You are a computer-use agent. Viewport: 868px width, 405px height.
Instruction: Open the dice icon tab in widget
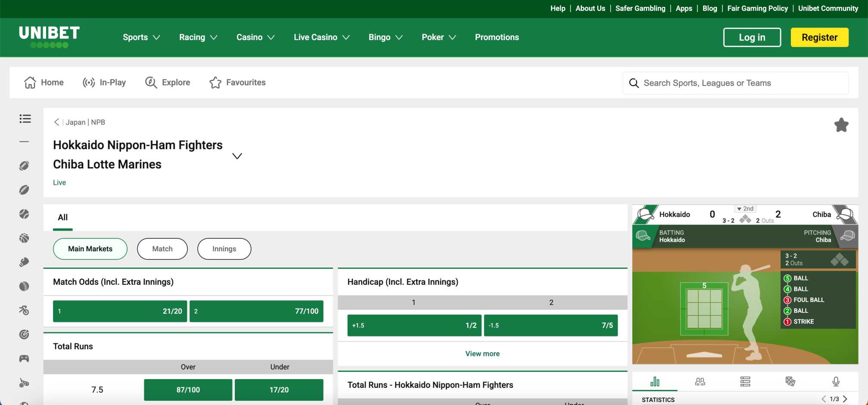click(x=790, y=381)
